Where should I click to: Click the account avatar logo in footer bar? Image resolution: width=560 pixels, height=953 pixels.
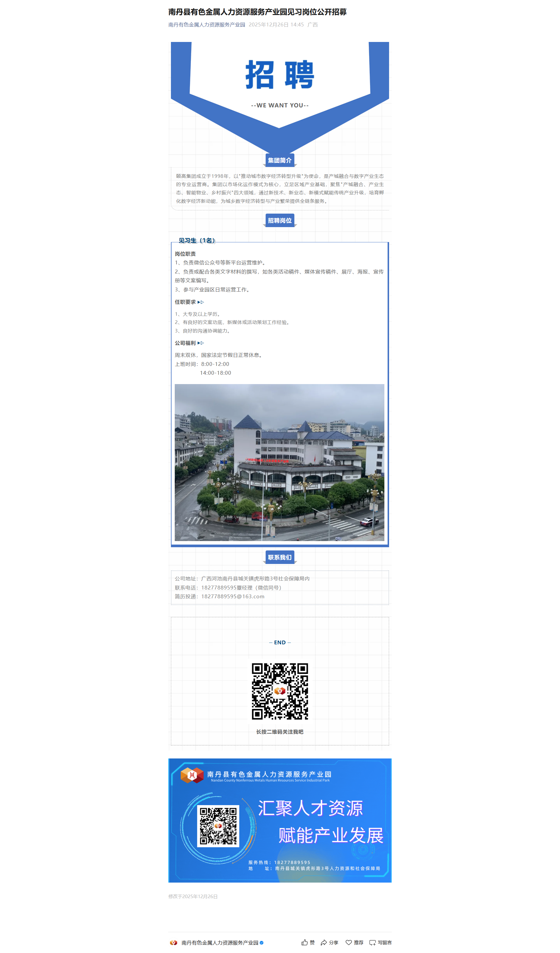point(174,942)
